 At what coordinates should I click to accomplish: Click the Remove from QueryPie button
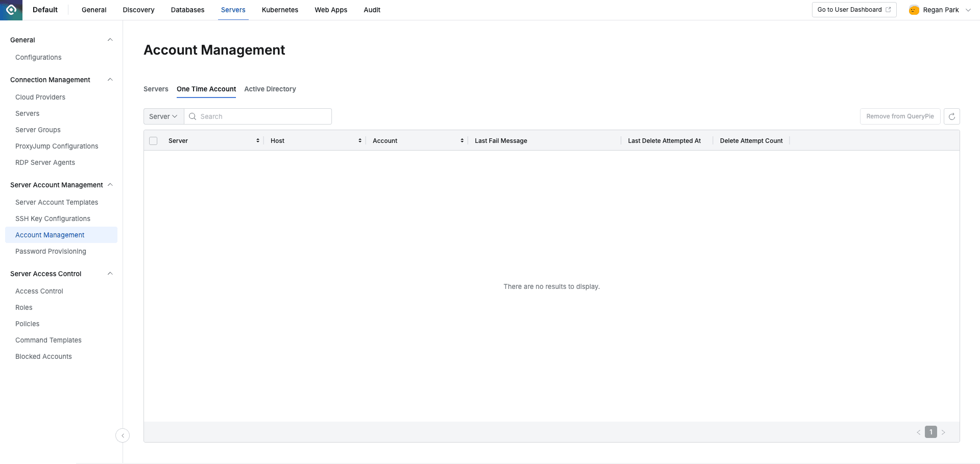(900, 116)
